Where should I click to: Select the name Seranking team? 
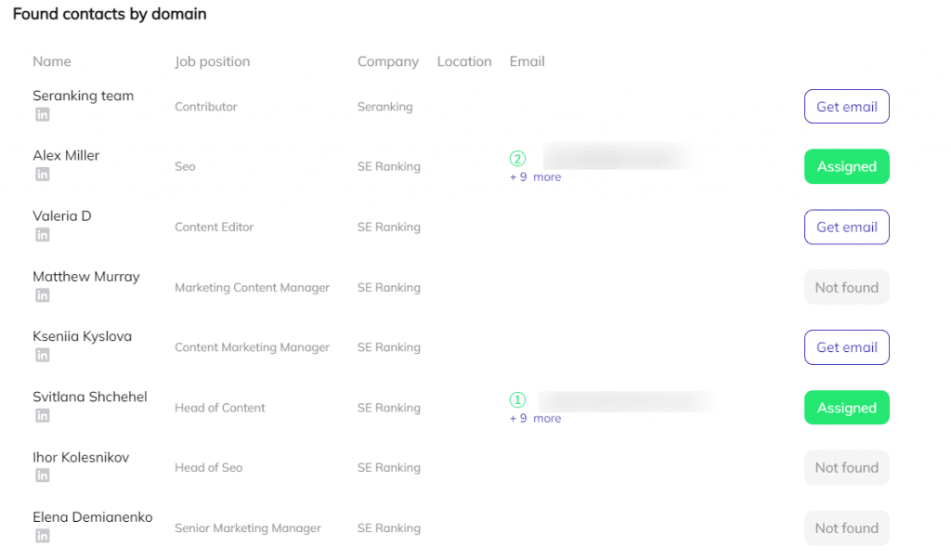(x=83, y=96)
